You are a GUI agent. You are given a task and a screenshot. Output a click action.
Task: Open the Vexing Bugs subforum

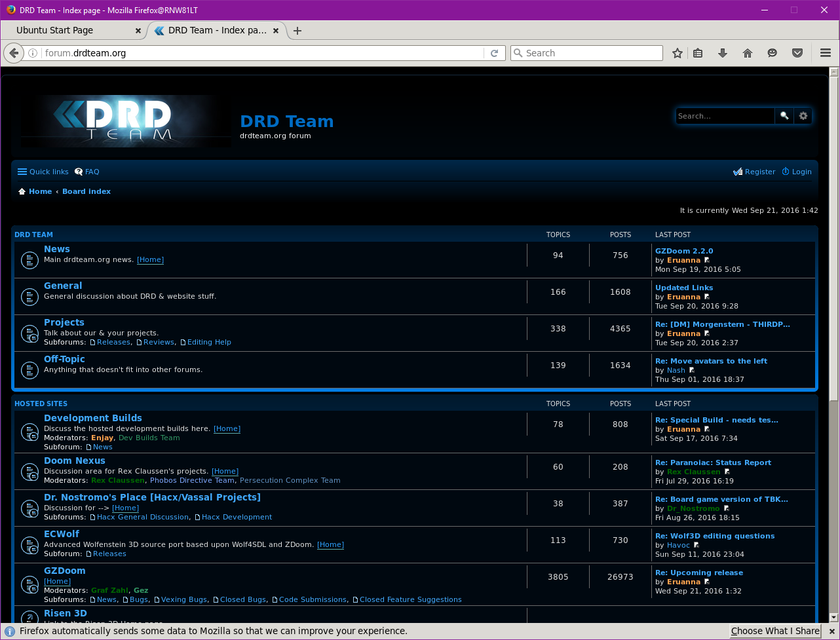pyautogui.click(x=184, y=599)
